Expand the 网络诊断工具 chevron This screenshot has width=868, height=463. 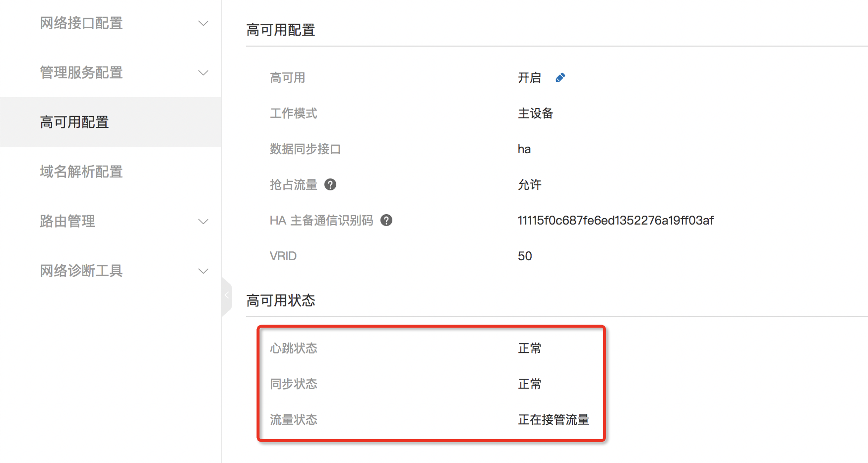[203, 271]
